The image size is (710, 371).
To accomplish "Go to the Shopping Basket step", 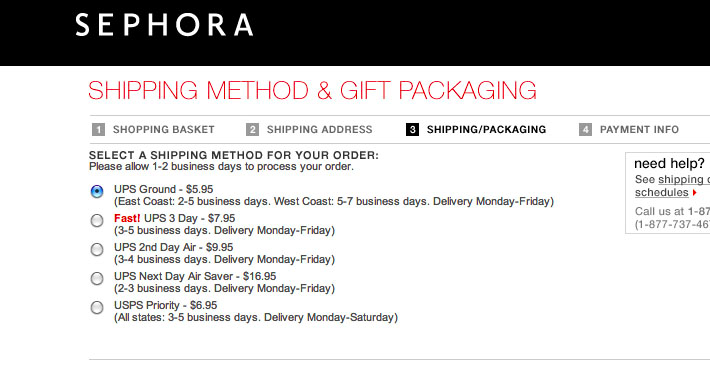I will 163,130.
